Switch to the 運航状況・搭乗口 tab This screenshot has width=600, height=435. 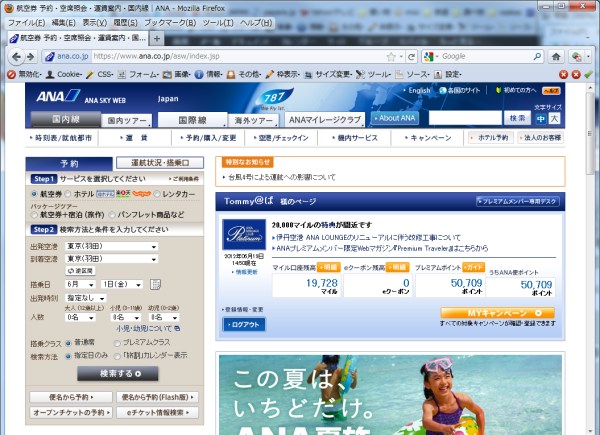click(160, 163)
